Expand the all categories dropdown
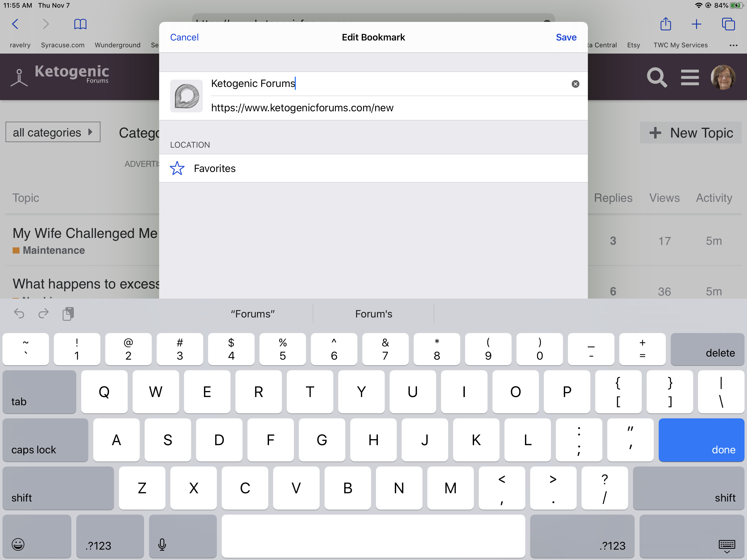Screen dimensions: 747x560 point(53,132)
